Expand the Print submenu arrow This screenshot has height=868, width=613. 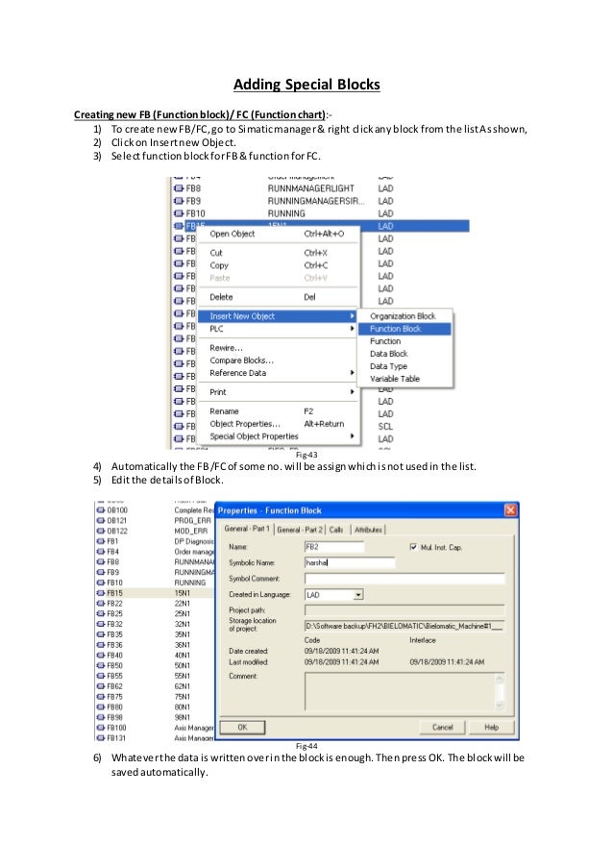click(x=352, y=391)
